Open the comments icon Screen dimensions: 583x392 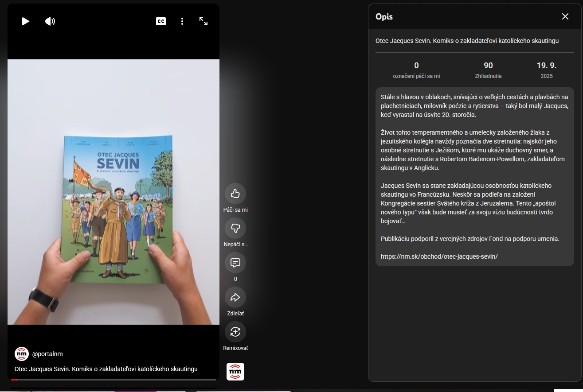tap(235, 263)
